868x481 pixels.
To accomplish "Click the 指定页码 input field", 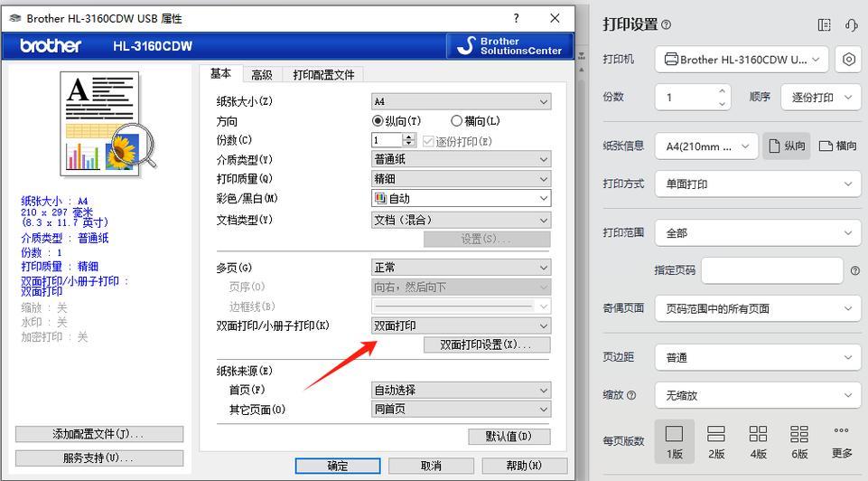I will point(772,270).
